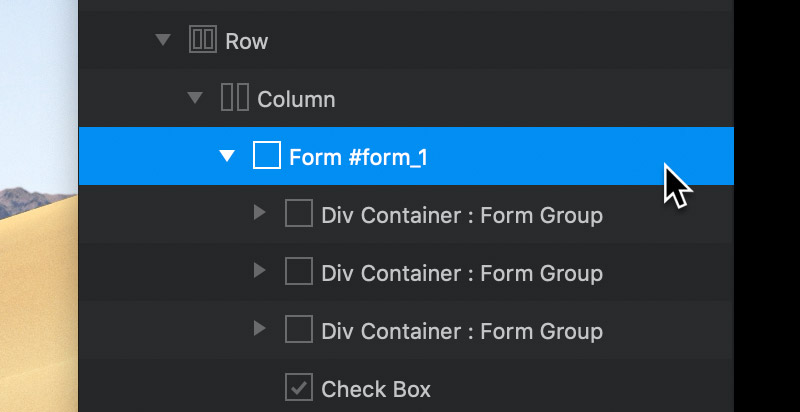Collapse the Column tree node
Viewport: 800px width, 412px height.
coord(195,97)
